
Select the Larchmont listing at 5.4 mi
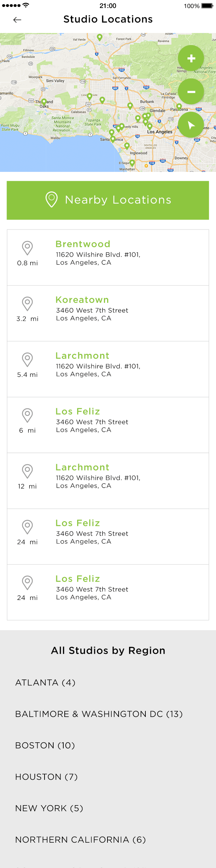tap(108, 369)
